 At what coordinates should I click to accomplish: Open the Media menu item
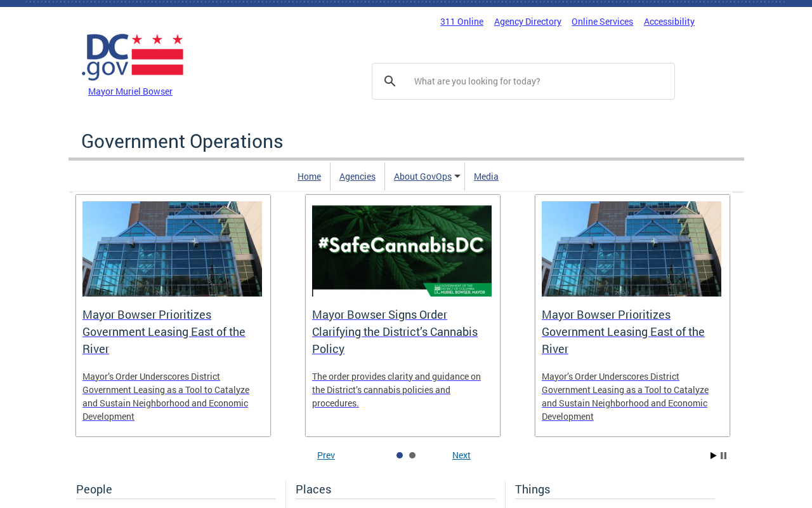[486, 177]
